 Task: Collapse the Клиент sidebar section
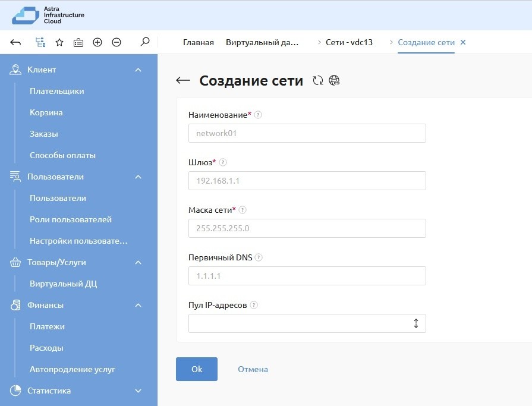(138, 70)
